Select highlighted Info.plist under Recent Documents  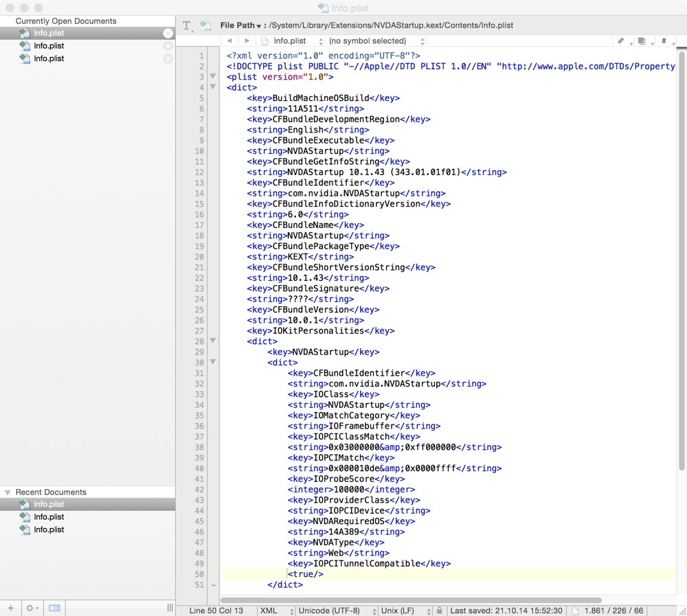88,504
